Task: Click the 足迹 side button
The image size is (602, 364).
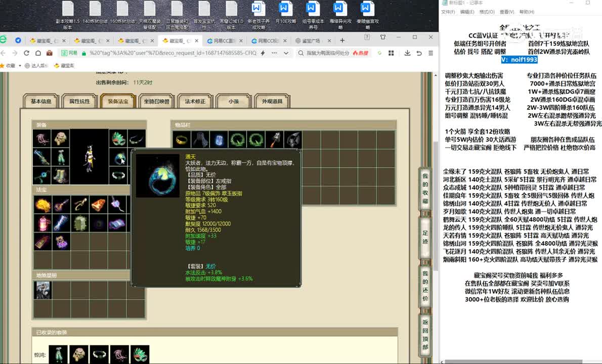Action: (x=425, y=237)
